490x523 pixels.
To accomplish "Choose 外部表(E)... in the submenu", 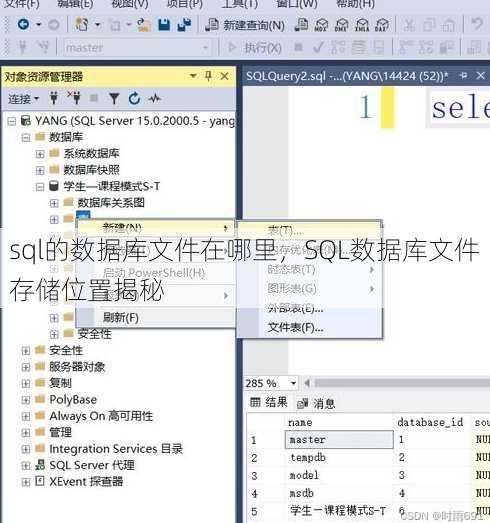I will pos(310,308).
